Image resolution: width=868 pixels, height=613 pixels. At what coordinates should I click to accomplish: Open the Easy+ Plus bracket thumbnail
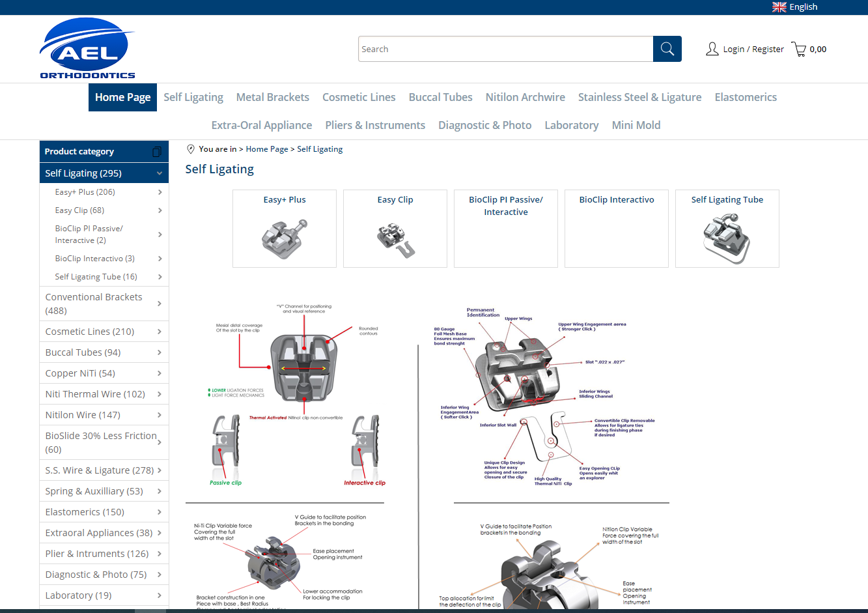[x=285, y=239]
